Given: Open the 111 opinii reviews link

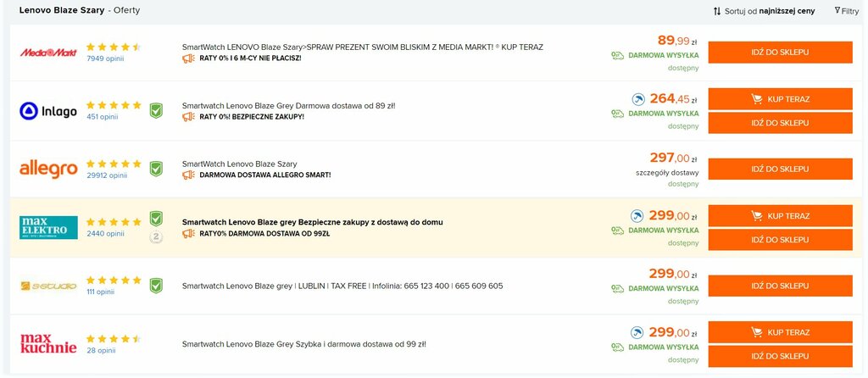Looking at the screenshot, I should coord(100,292).
